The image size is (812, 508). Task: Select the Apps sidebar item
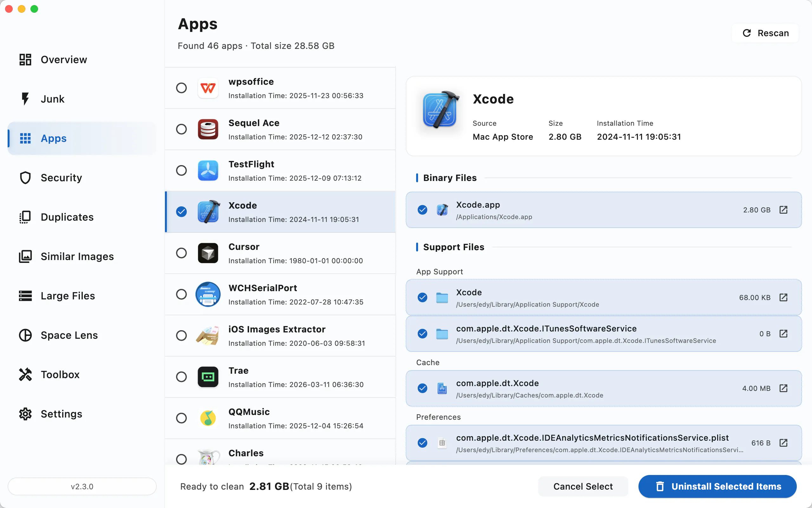click(82, 138)
